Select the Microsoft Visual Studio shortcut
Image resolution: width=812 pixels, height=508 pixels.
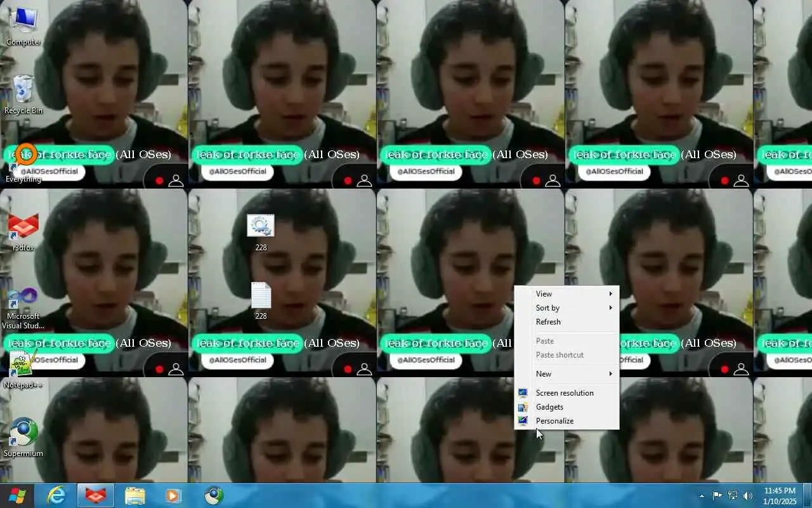(23, 308)
